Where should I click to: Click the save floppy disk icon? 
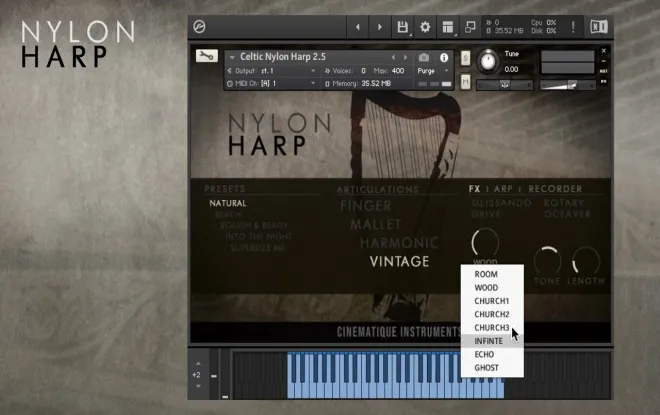tap(403, 27)
